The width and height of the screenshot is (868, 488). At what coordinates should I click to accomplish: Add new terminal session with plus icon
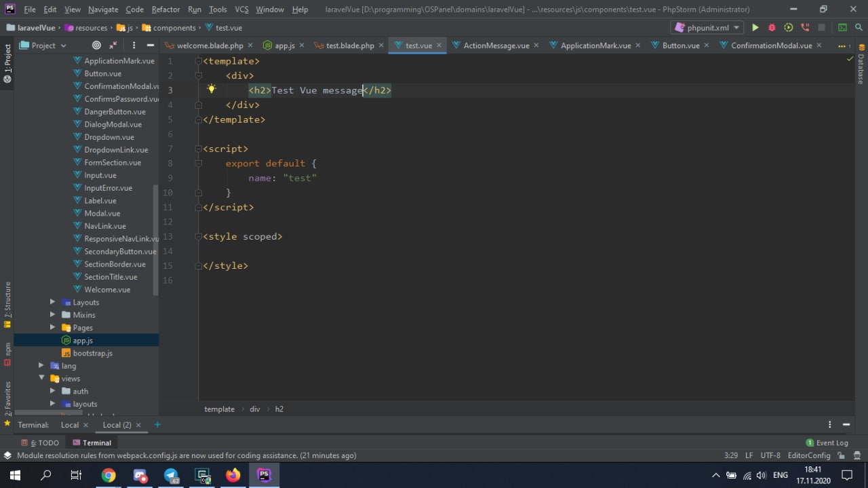[x=157, y=425]
